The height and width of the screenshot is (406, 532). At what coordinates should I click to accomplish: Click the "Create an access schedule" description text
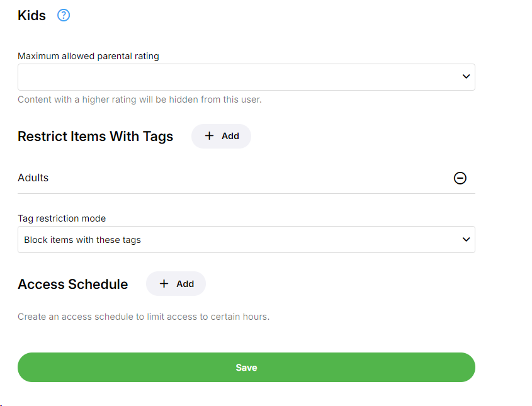coord(143,317)
